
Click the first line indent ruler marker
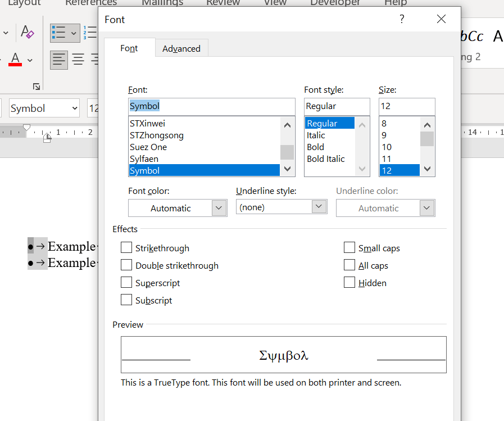pos(26,128)
